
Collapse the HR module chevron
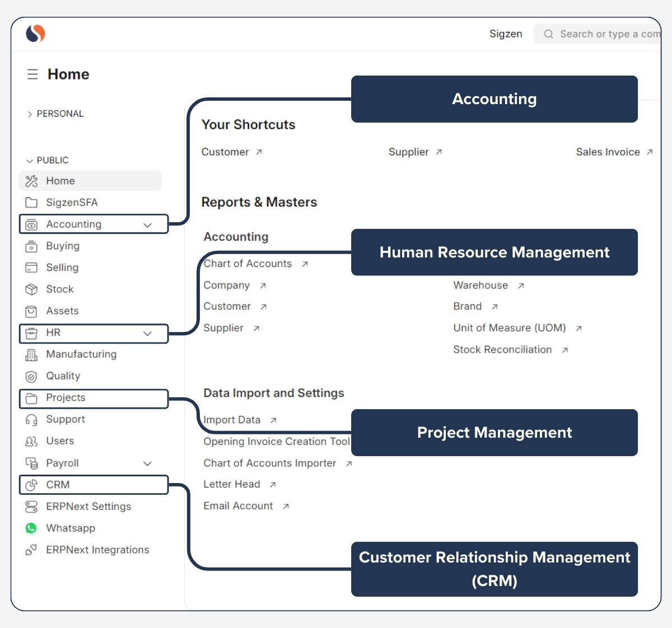tap(147, 334)
